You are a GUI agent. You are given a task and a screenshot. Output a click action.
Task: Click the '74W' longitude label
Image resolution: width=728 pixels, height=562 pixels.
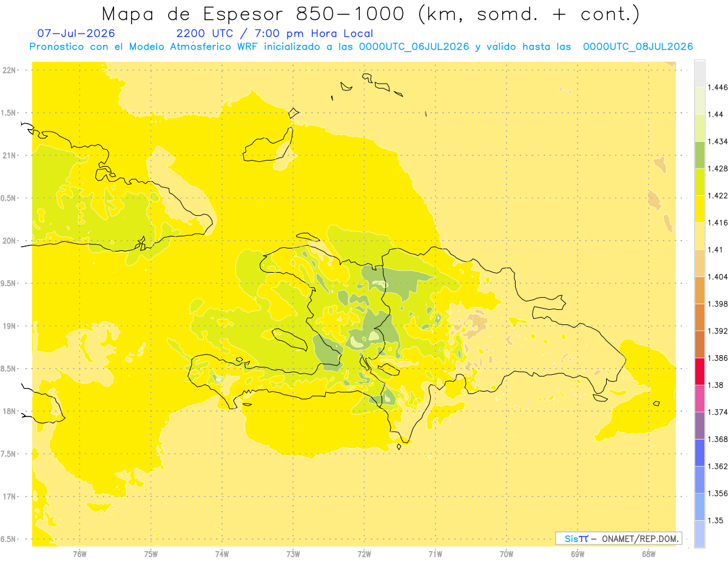click(x=222, y=554)
